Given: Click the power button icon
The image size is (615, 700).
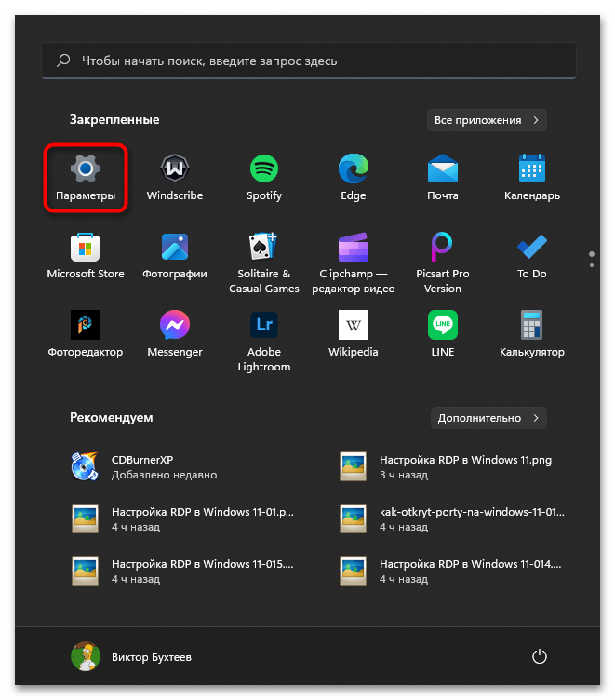Looking at the screenshot, I should click(539, 656).
